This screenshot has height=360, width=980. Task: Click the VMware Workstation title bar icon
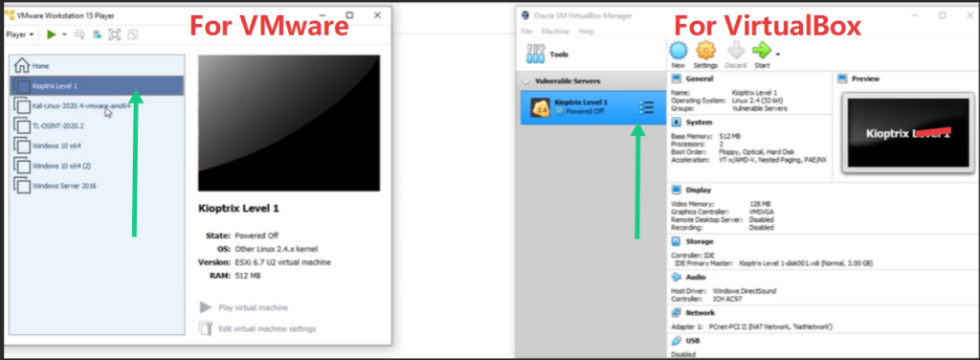click(9, 15)
